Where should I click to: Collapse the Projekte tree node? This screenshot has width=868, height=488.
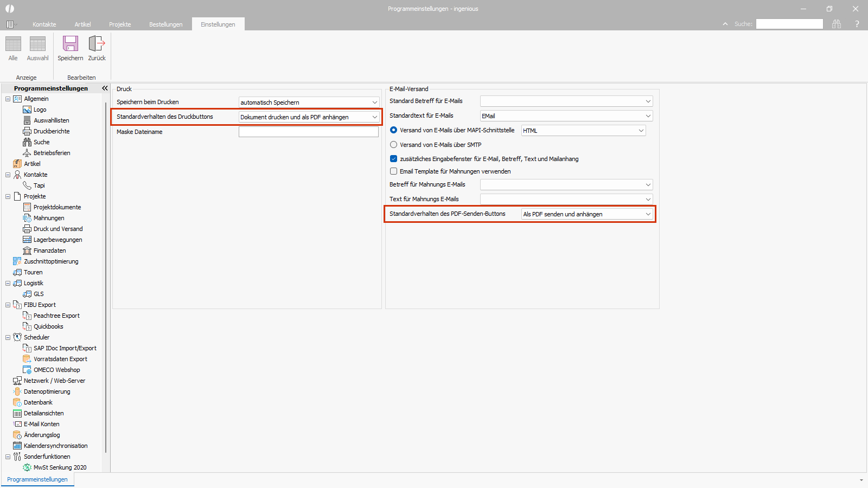click(x=8, y=196)
